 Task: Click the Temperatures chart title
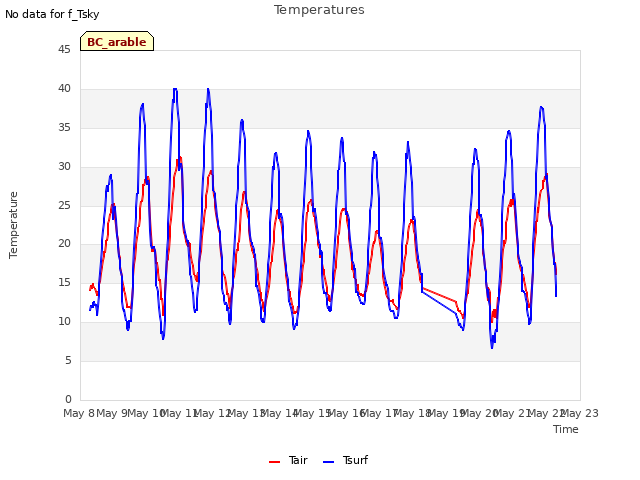pos(319,10)
